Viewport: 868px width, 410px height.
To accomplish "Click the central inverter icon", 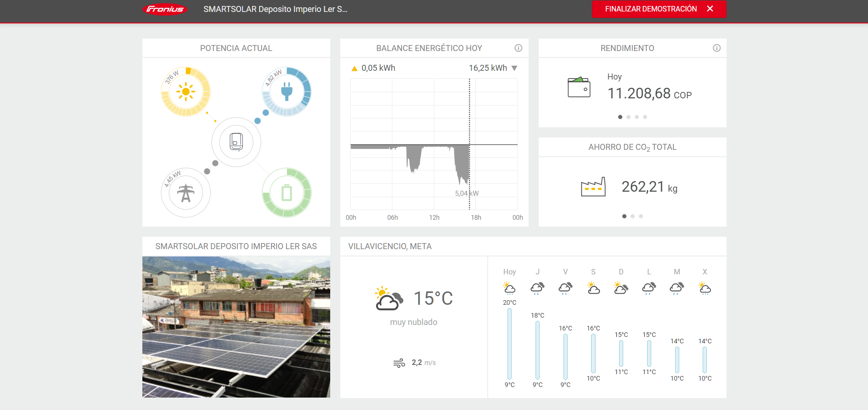I will pyautogui.click(x=236, y=142).
